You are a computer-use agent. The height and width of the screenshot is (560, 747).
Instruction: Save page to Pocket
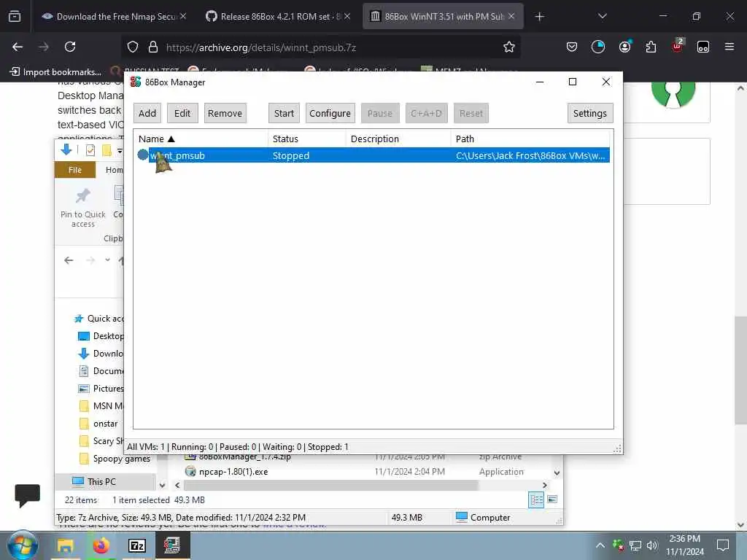(x=572, y=47)
